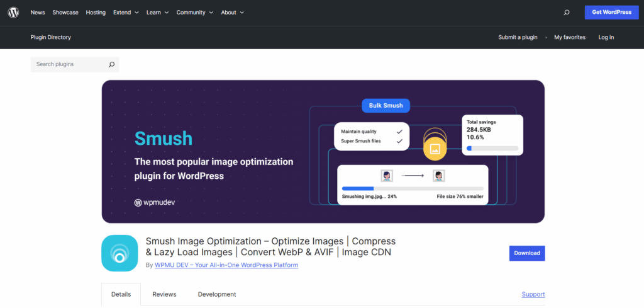Click the Super Smush files checkmark
The image size is (644, 308).
point(399,141)
